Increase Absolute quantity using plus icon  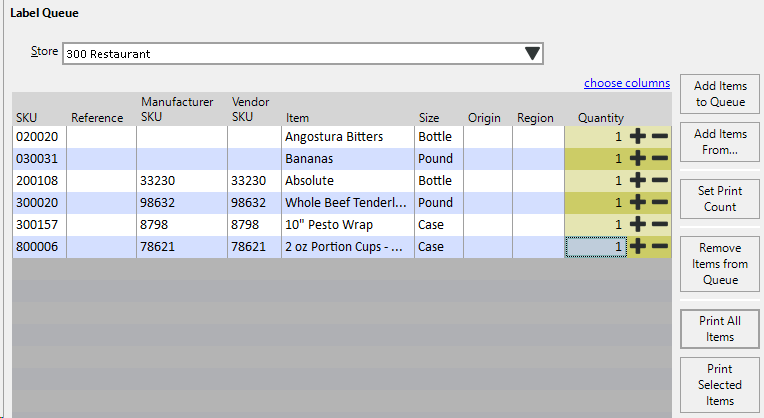(638, 180)
